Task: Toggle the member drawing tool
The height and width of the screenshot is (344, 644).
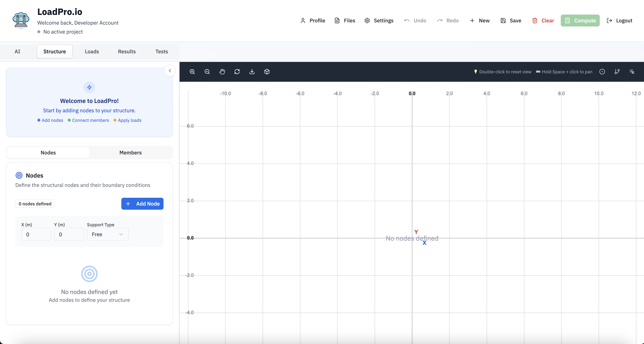Action: pyautogui.click(x=617, y=72)
